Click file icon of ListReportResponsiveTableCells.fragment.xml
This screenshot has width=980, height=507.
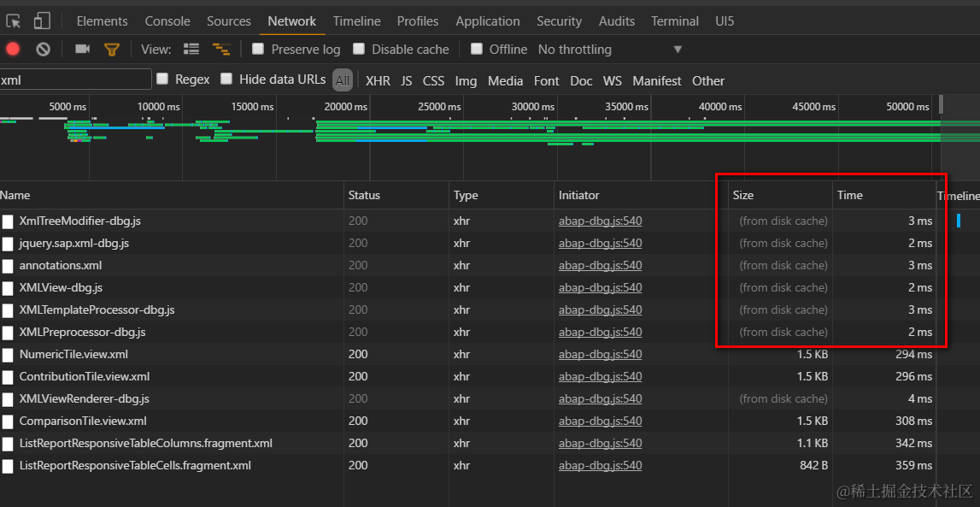[x=8, y=466]
